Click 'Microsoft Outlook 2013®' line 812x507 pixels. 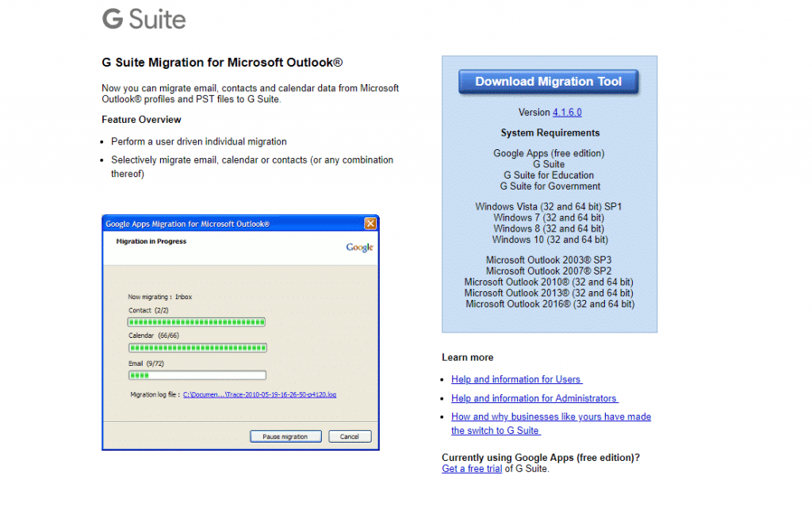[549, 293]
